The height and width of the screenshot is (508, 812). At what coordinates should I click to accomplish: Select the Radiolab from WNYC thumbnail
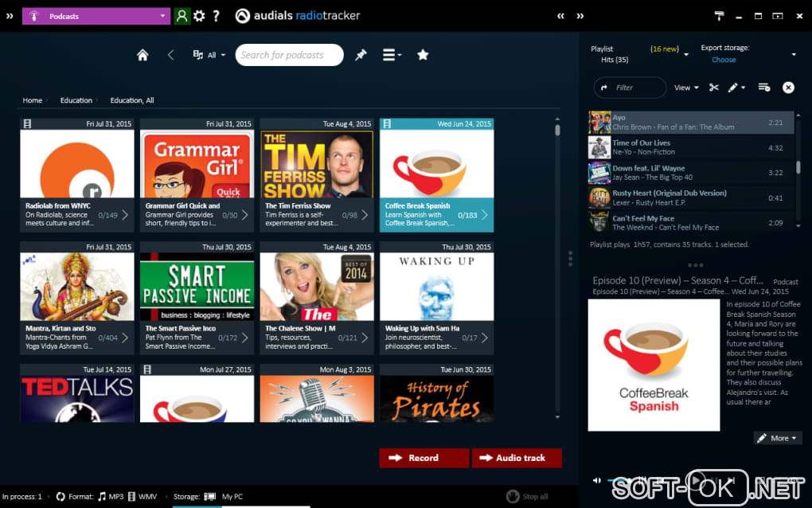(x=77, y=164)
